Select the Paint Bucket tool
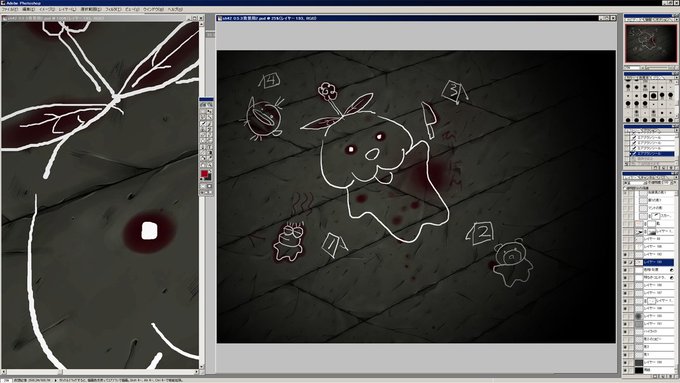 (203, 158)
